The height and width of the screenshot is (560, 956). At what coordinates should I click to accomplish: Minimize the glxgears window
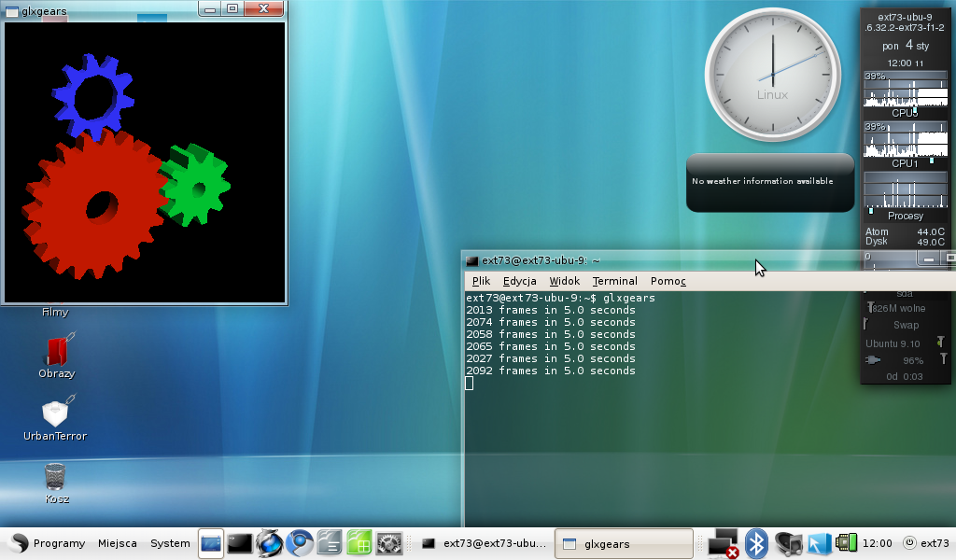pos(210,9)
